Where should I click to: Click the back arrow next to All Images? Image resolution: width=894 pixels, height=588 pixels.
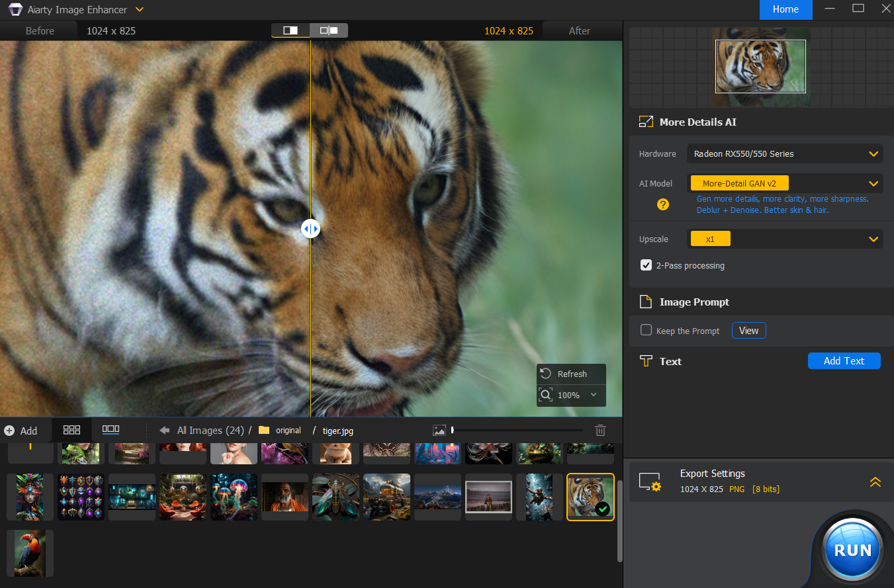(162, 430)
